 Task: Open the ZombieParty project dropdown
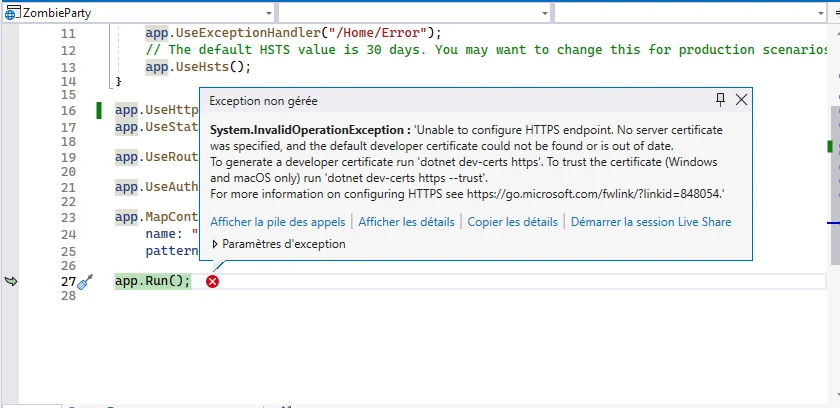coord(268,13)
